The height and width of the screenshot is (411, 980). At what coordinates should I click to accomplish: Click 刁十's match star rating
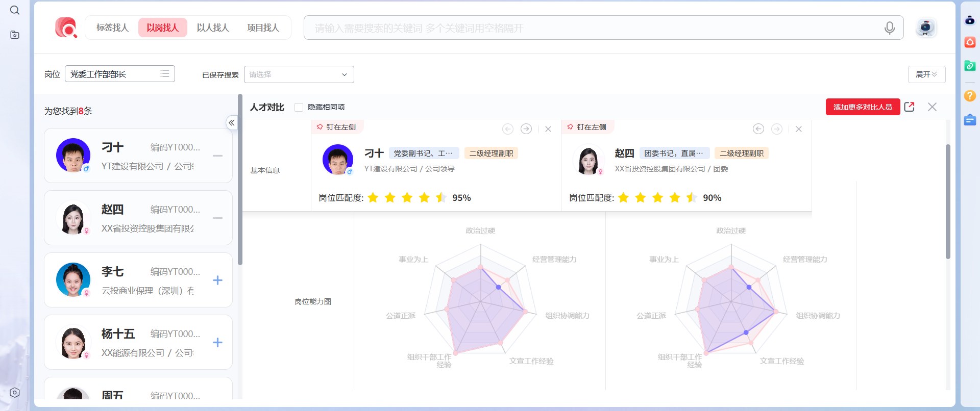pos(407,197)
